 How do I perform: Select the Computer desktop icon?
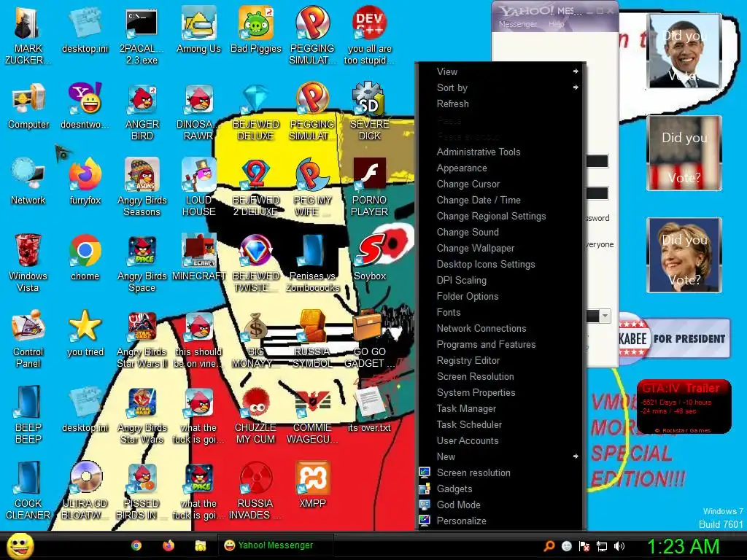[28, 106]
